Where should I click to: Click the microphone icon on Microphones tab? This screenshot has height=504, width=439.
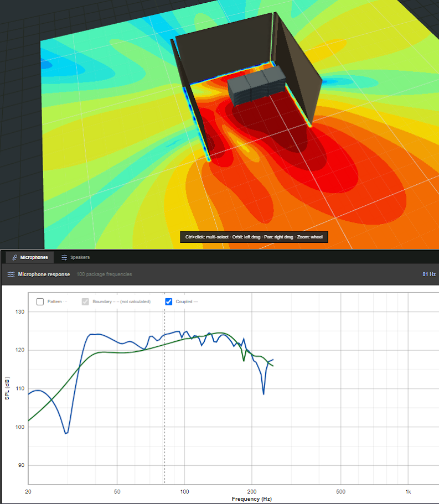pyautogui.click(x=14, y=257)
